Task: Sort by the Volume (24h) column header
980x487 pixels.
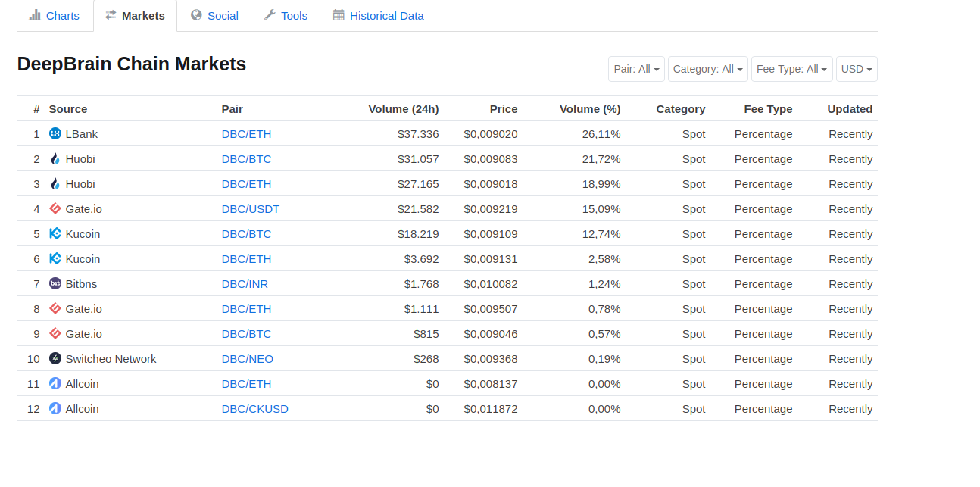Action: point(404,109)
